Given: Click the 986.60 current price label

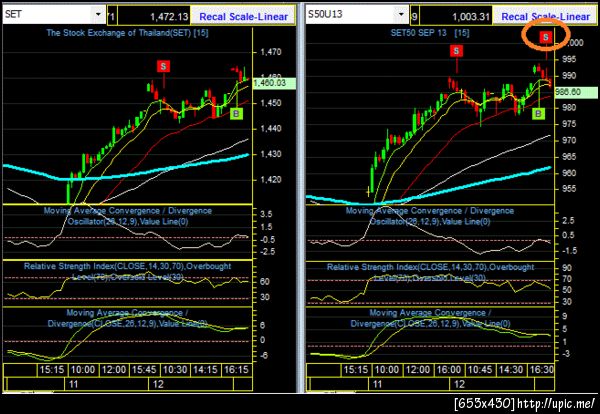Looking at the screenshot, I should click(576, 92).
